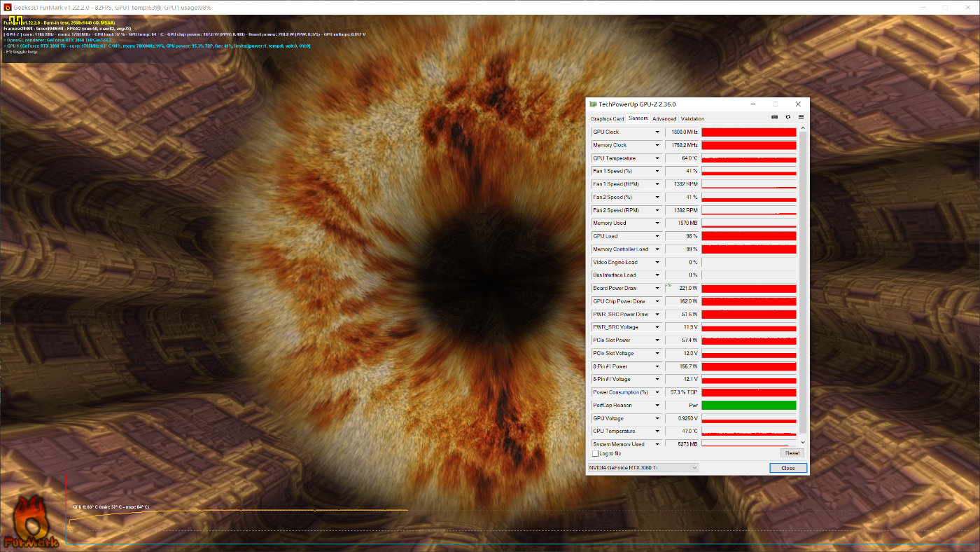
Task: Switch to the Advanced tab
Action: (x=664, y=118)
